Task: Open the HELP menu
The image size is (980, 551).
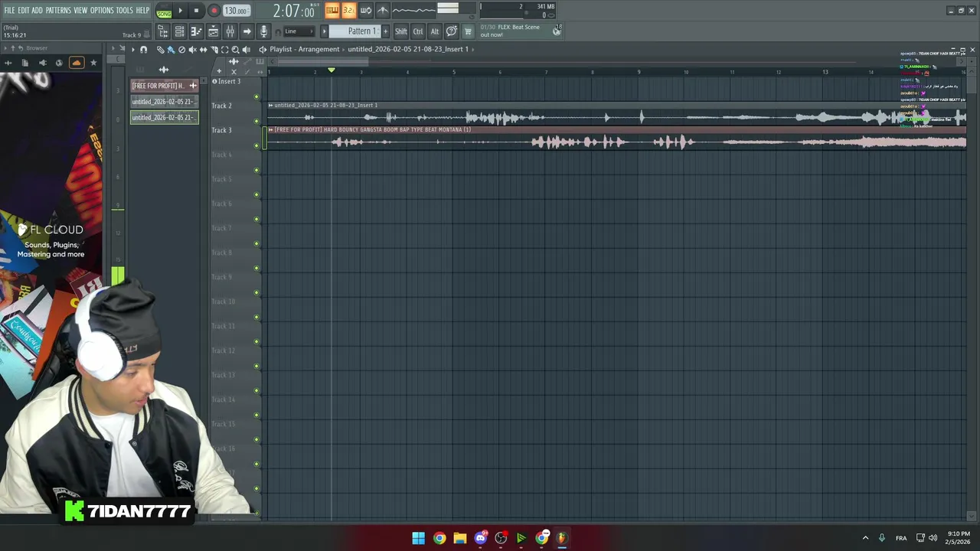Action: 142,10
